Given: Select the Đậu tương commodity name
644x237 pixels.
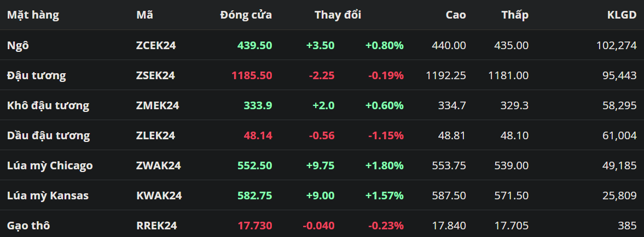Looking at the screenshot, I should point(36,75).
